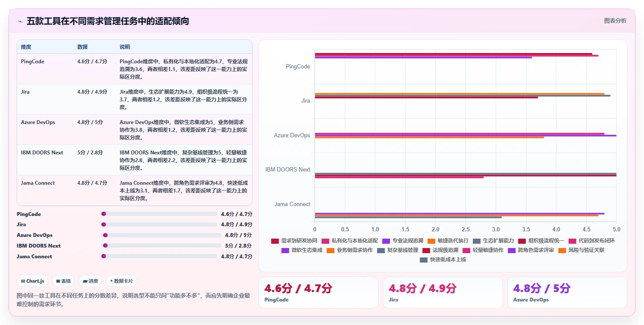The width and height of the screenshot is (644, 325).
Task: Click the 4.8分 / 5分 table value
Action: [x=90, y=122]
